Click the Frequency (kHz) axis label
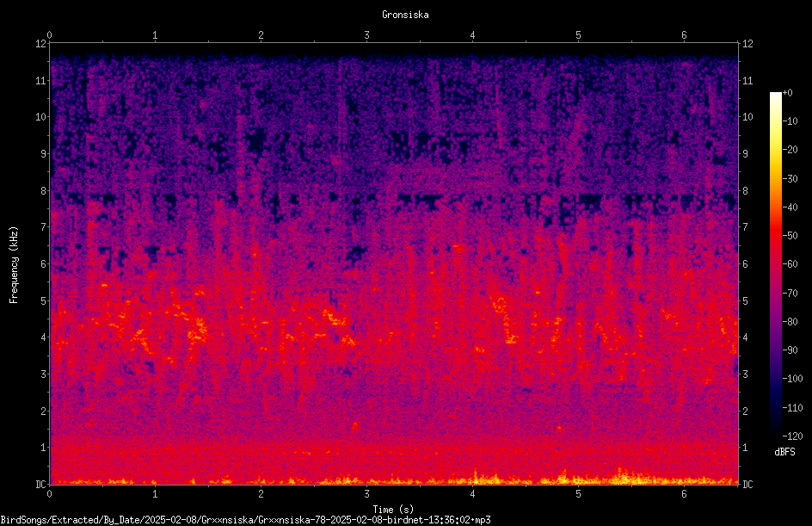The image size is (812, 526). (14, 265)
